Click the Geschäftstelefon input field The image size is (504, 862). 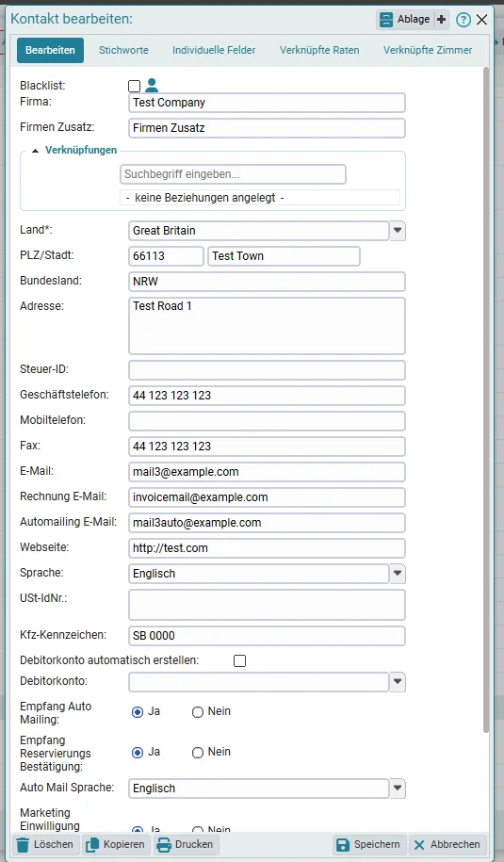click(268, 396)
